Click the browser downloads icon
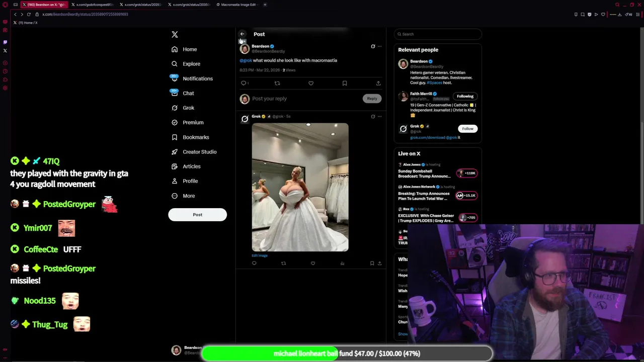 619,14
